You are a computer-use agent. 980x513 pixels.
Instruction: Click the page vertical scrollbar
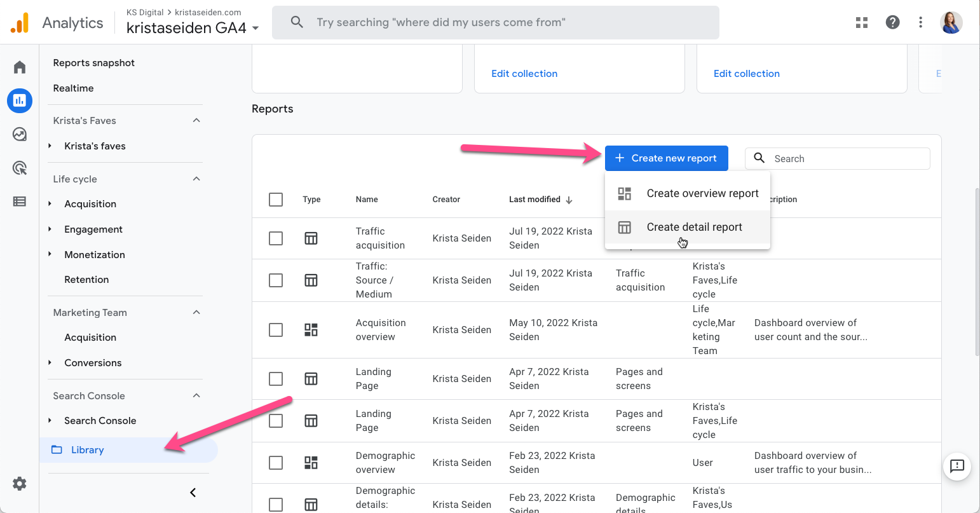pyautogui.click(x=976, y=272)
